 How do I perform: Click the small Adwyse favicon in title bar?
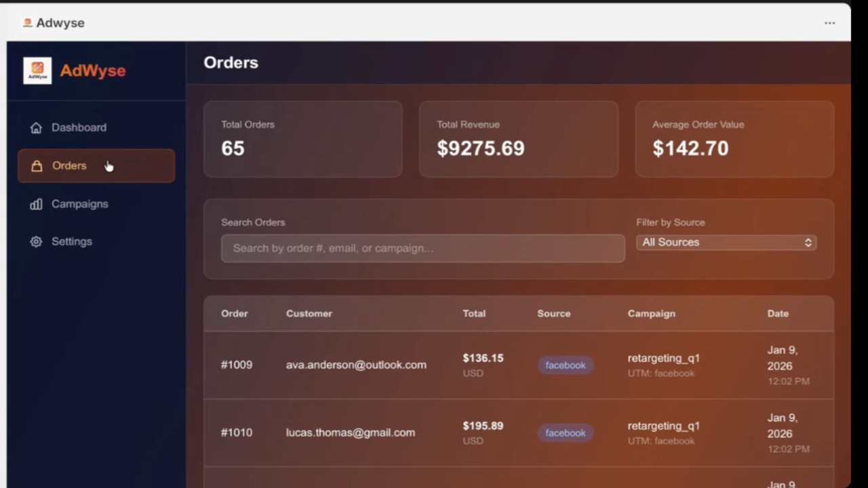(27, 23)
